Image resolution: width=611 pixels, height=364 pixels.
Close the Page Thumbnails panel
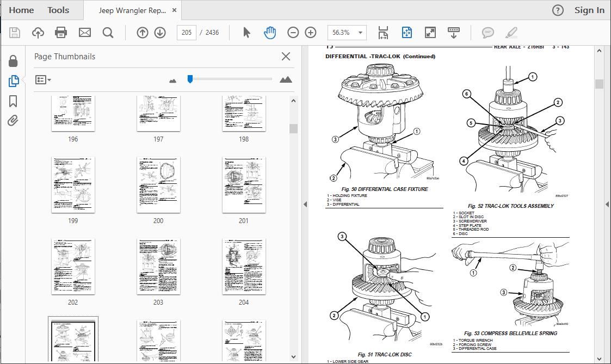pyautogui.click(x=286, y=57)
